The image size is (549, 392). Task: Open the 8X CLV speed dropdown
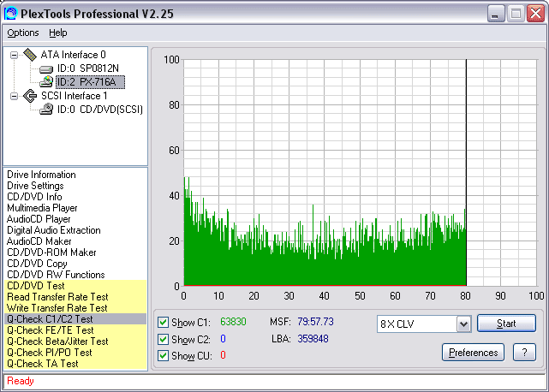coord(464,324)
